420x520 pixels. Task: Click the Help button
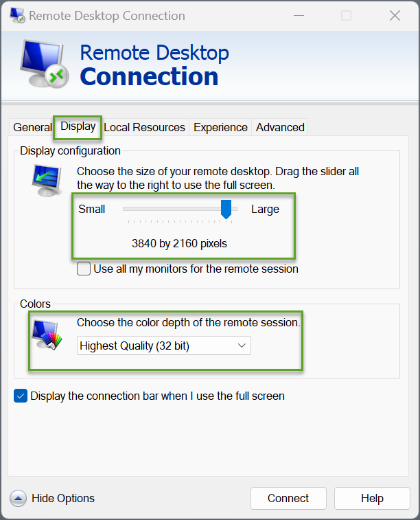click(372, 498)
